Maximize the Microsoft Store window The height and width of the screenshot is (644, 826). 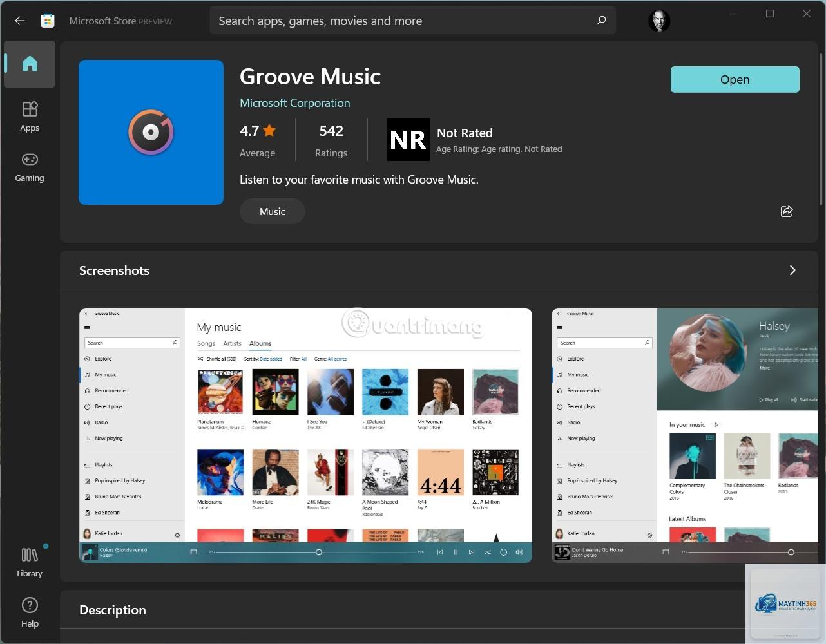coord(770,14)
